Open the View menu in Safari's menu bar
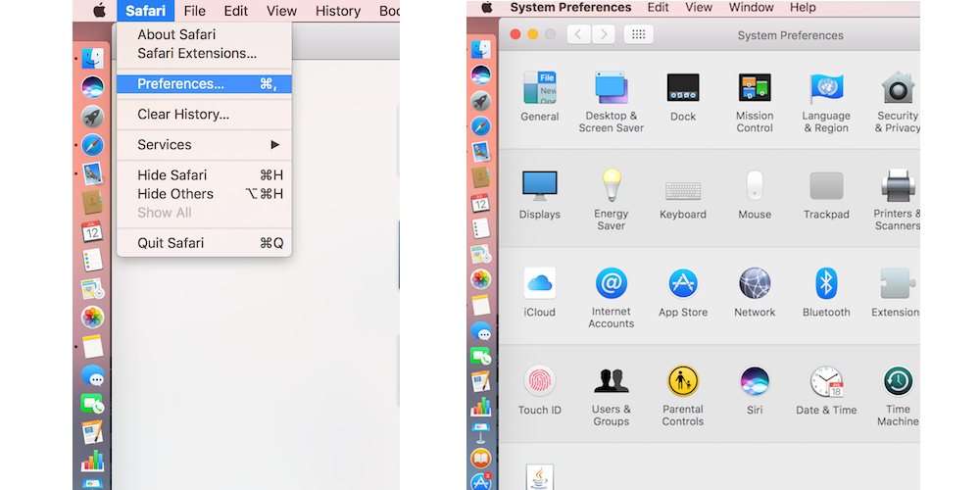The image size is (980, 490). click(x=281, y=11)
